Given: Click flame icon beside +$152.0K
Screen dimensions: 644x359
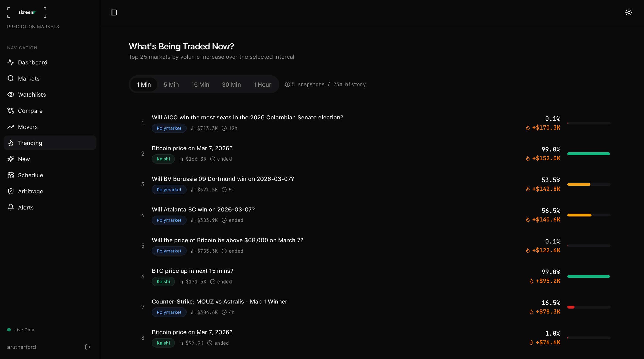Looking at the screenshot, I should pyautogui.click(x=528, y=158).
